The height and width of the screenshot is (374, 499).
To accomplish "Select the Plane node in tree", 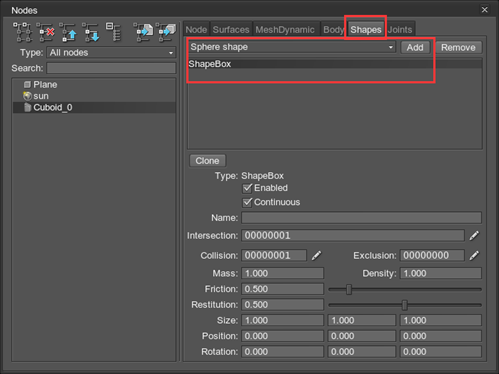I will 94,85.
